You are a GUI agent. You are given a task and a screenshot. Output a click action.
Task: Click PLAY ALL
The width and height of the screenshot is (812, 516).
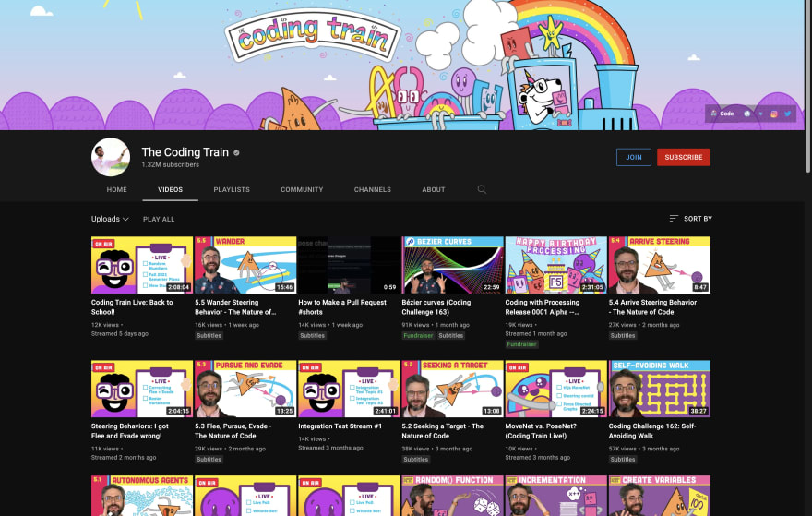pos(159,219)
